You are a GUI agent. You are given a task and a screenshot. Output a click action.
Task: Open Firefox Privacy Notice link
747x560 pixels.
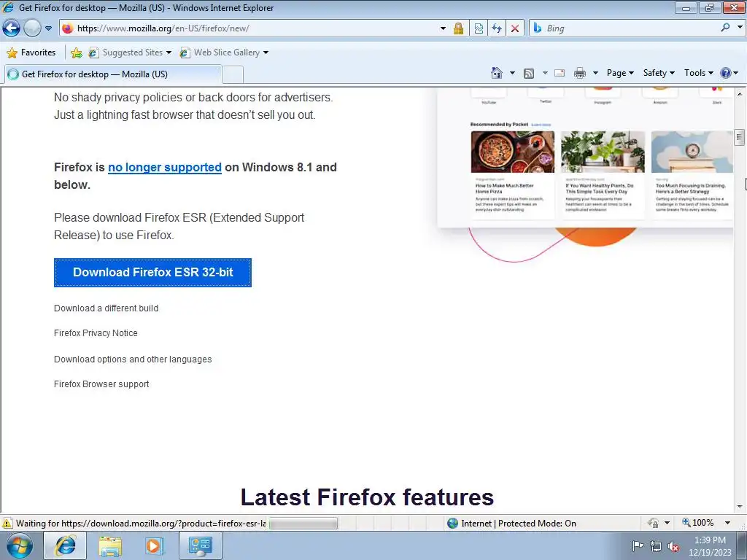(x=96, y=332)
